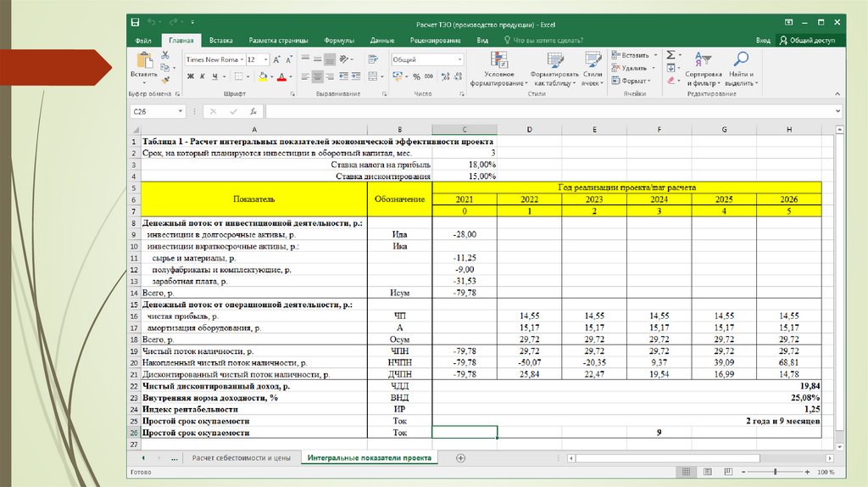Screen dimensions: 868x487
Task: Open the number format dropdown showing Общий
Action: [460, 60]
